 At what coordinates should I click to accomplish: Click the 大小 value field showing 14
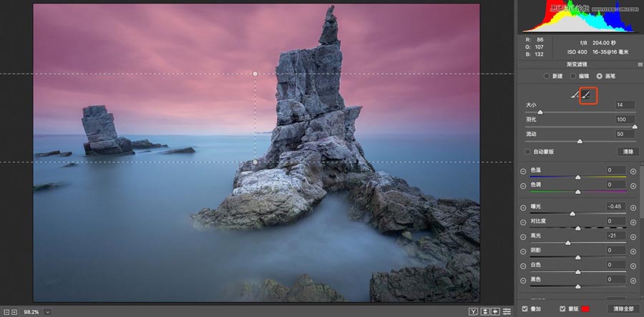click(x=625, y=105)
